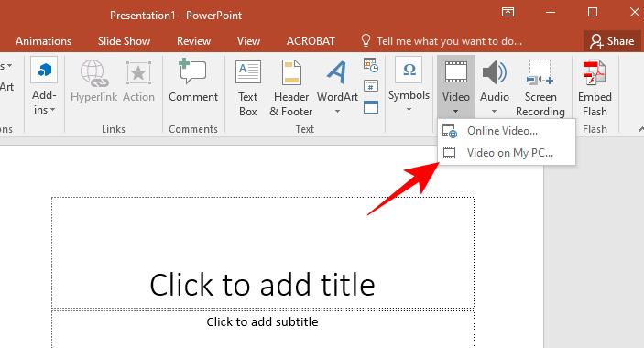The height and width of the screenshot is (348, 644).
Task: Switch to the Review tab
Action: click(x=193, y=41)
